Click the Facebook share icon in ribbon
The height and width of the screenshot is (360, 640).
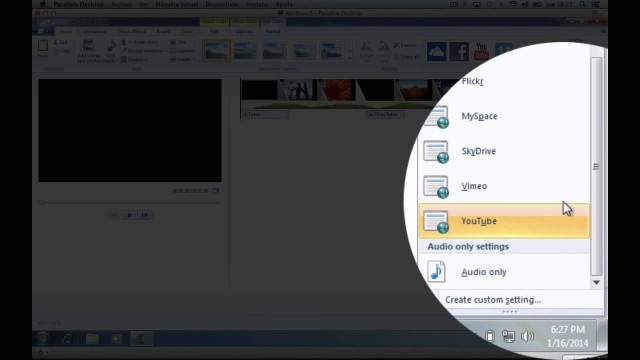pyautogui.click(x=459, y=51)
